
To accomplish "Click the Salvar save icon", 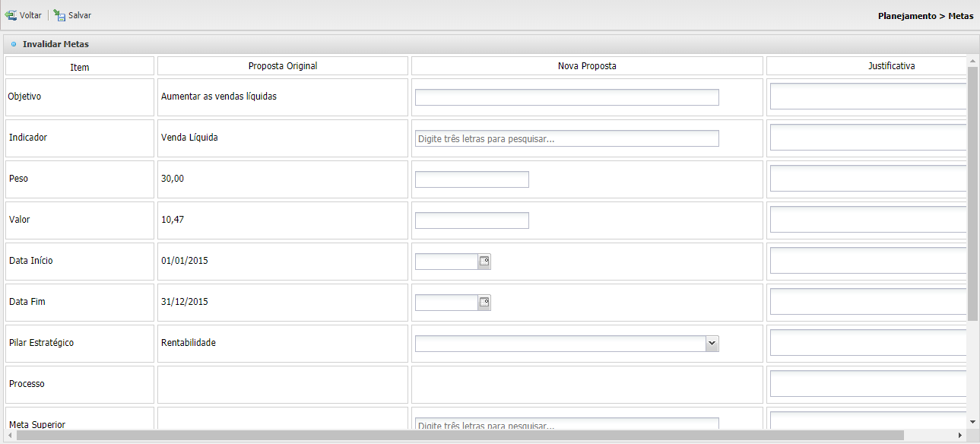I will point(59,15).
